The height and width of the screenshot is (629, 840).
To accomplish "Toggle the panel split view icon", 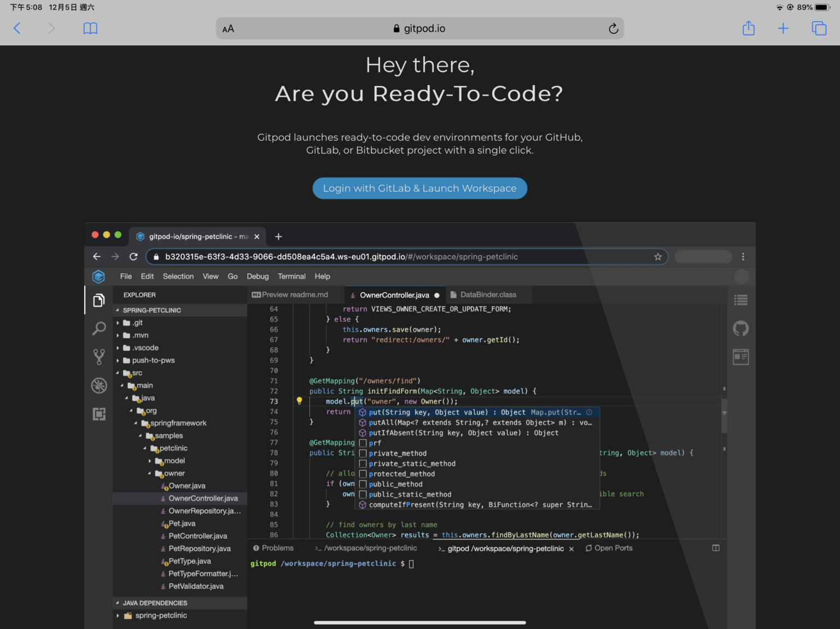I will pos(715,548).
